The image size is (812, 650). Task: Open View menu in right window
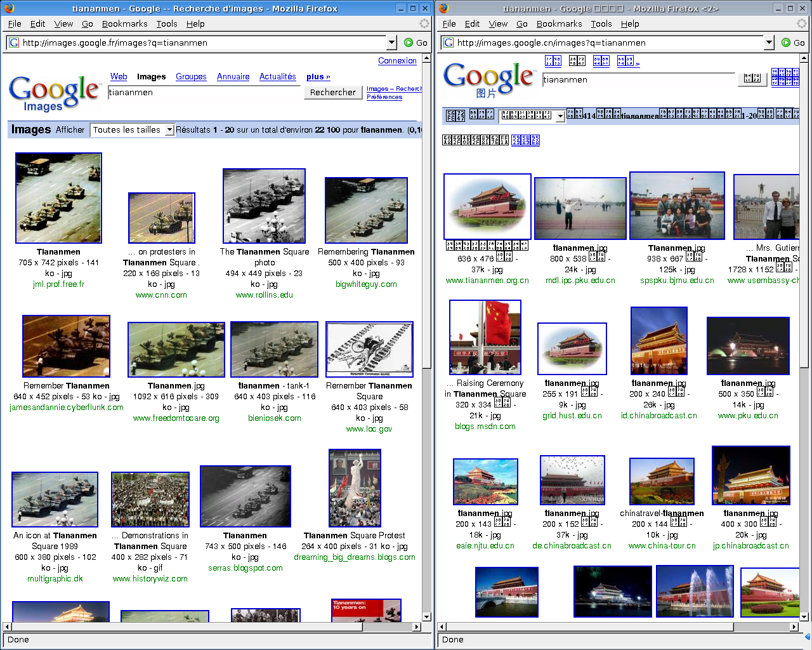pos(498,23)
